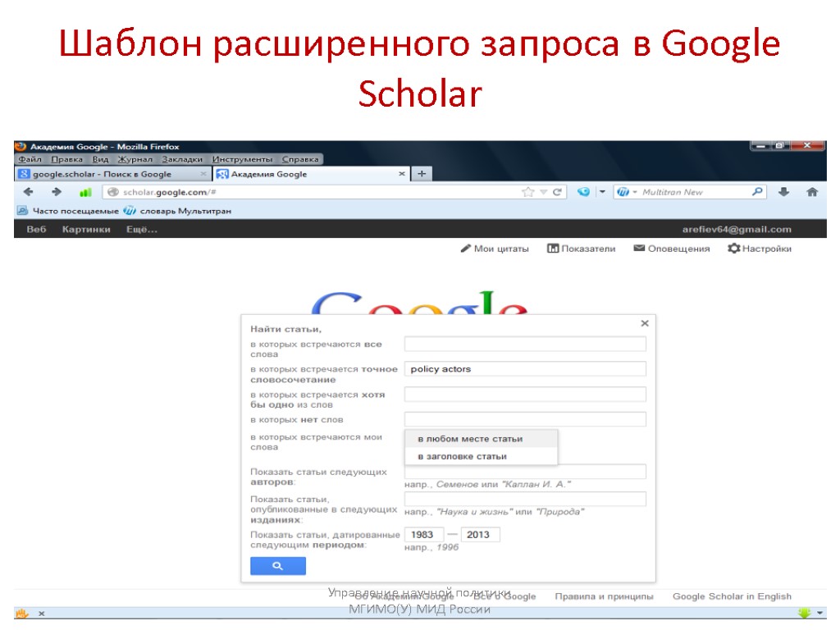Click the end year field 2013

481,535
